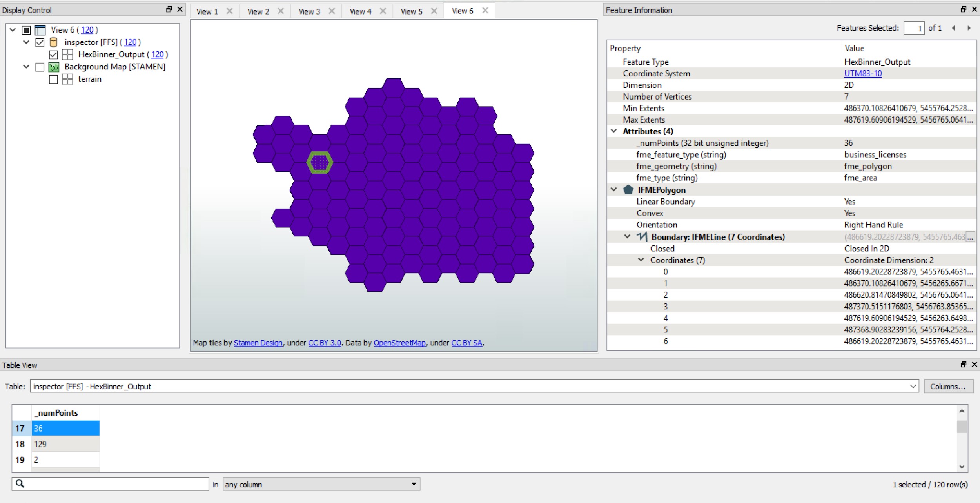This screenshot has height=503, width=980.
Task: Select table row 19 with value 2
Action: (x=65, y=459)
